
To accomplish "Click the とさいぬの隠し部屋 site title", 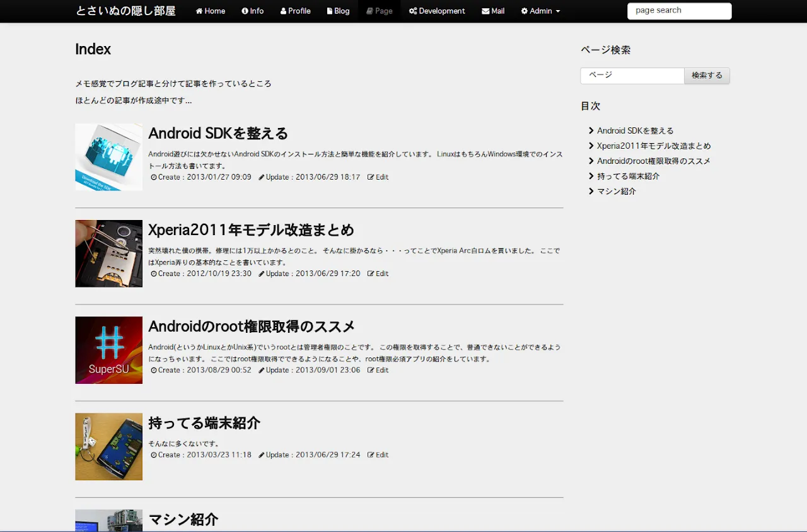I will coord(125,11).
